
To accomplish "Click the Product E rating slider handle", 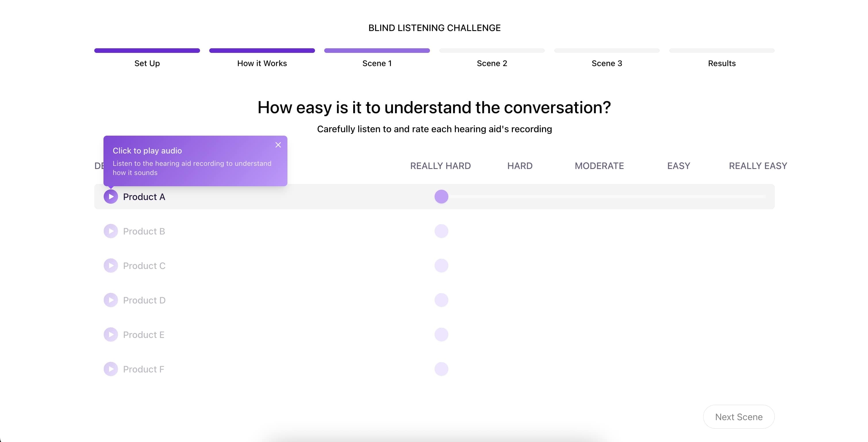I will 441,335.
